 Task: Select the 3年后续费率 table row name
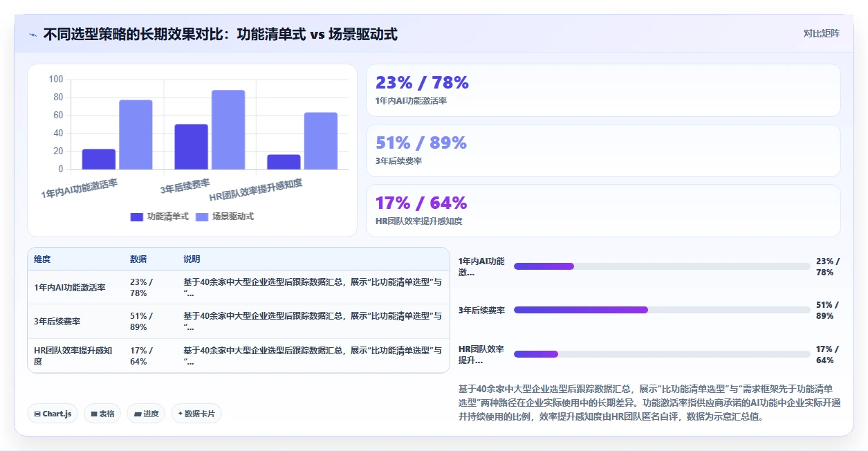57,321
